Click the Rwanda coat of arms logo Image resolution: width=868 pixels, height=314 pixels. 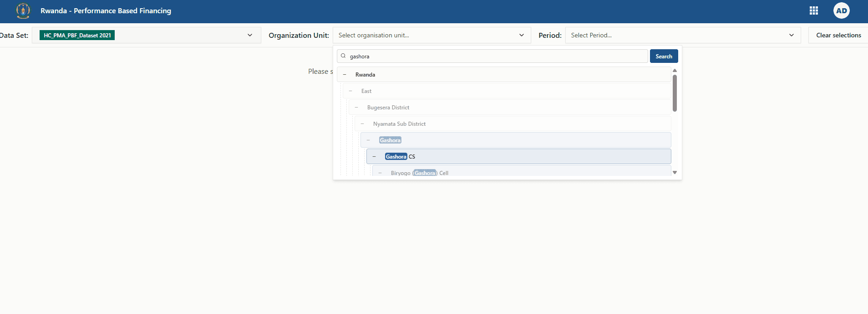(x=23, y=10)
